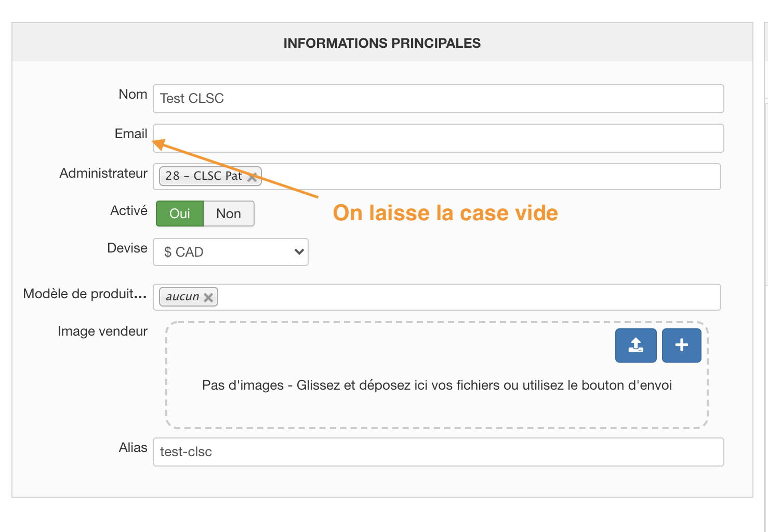Click into the empty Email field
Image resolution: width=768 pixels, height=532 pixels.
(438, 138)
